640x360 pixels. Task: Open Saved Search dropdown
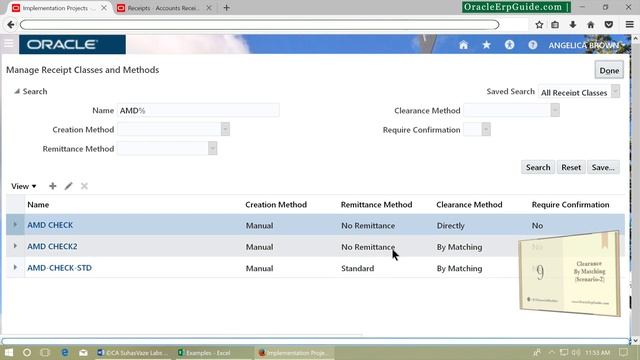pos(615,91)
